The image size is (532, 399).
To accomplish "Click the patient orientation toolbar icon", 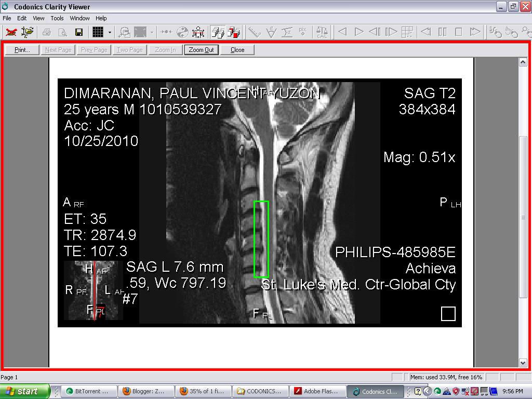I will (x=198, y=32).
